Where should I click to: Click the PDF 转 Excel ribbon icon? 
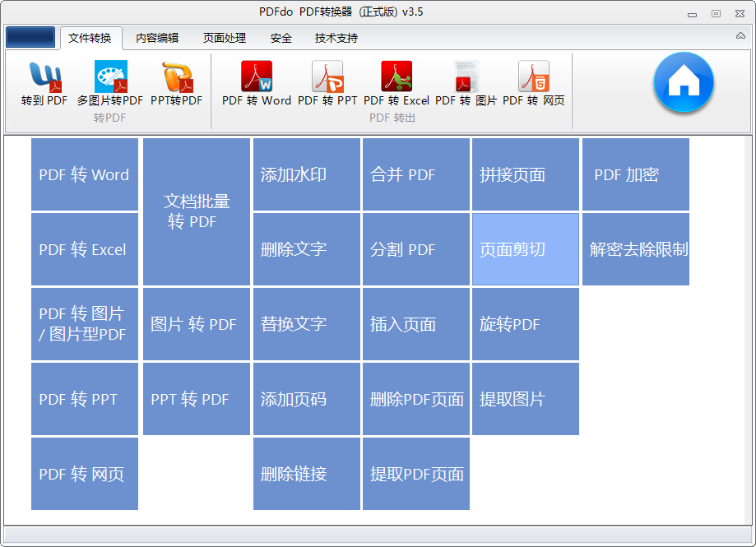[x=397, y=83]
